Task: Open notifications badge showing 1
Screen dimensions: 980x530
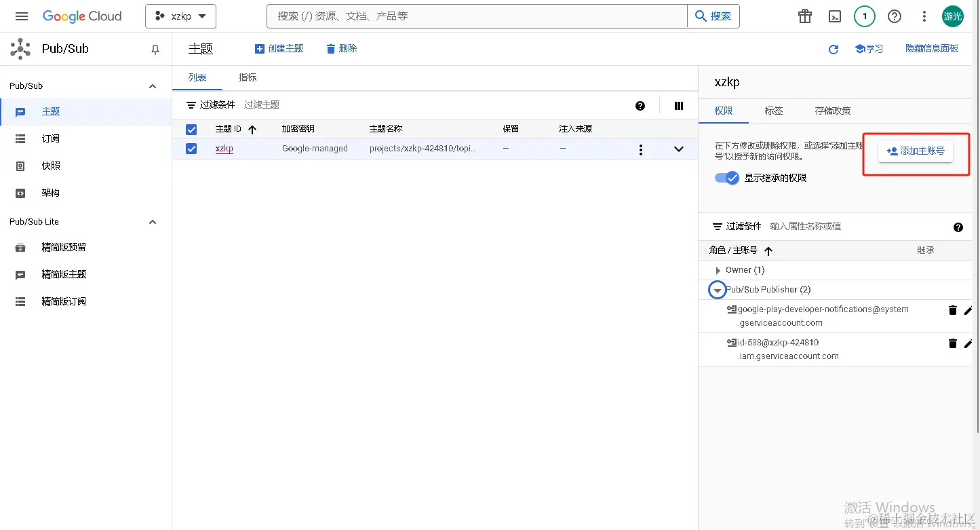Action: coord(865,16)
